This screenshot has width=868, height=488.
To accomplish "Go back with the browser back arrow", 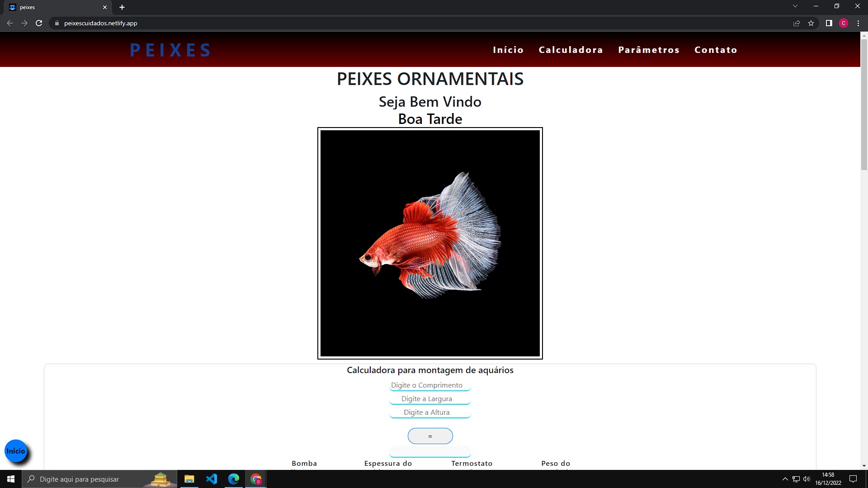I will [10, 23].
